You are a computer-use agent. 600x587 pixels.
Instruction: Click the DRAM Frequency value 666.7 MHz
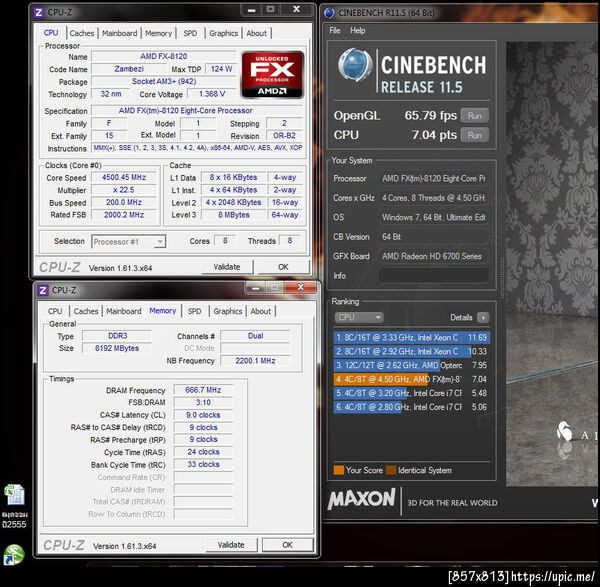(x=203, y=390)
